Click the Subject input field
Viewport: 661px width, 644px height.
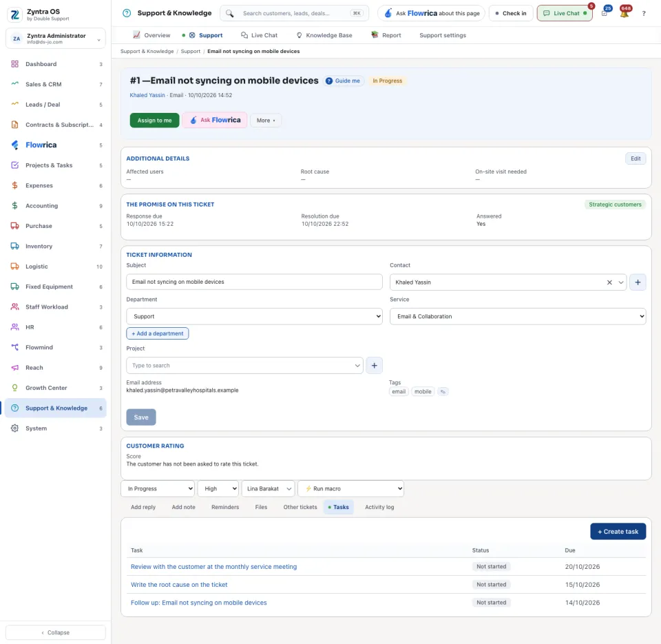coord(254,282)
